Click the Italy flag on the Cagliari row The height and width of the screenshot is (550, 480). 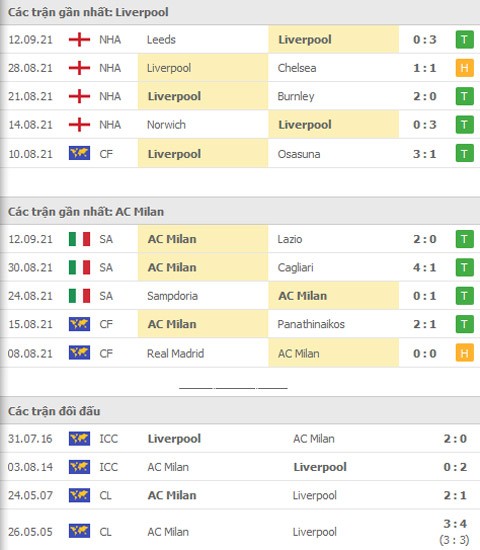point(79,267)
